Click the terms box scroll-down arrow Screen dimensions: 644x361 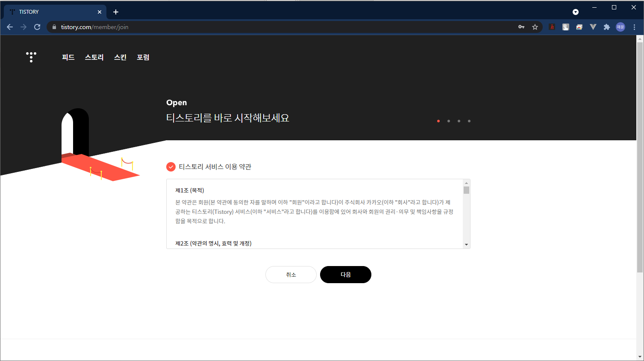(467, 245)
